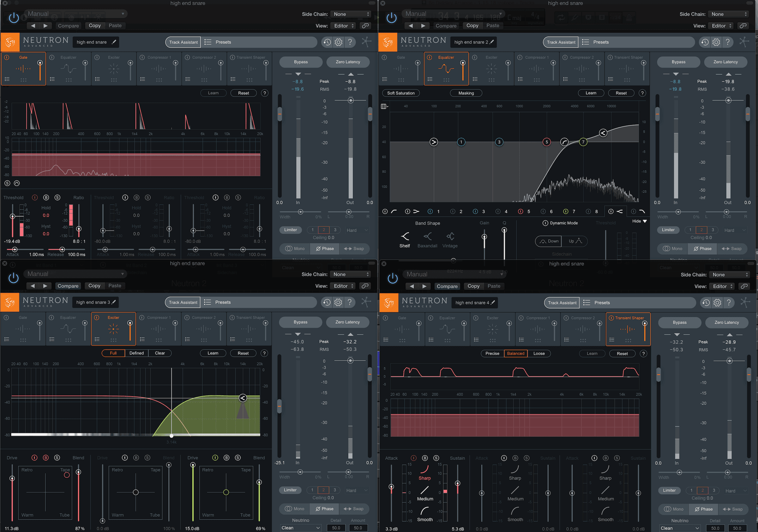Click Masking button in Equalizer
Viewport: 758px width, 532px height.
[x=466, y=93]
